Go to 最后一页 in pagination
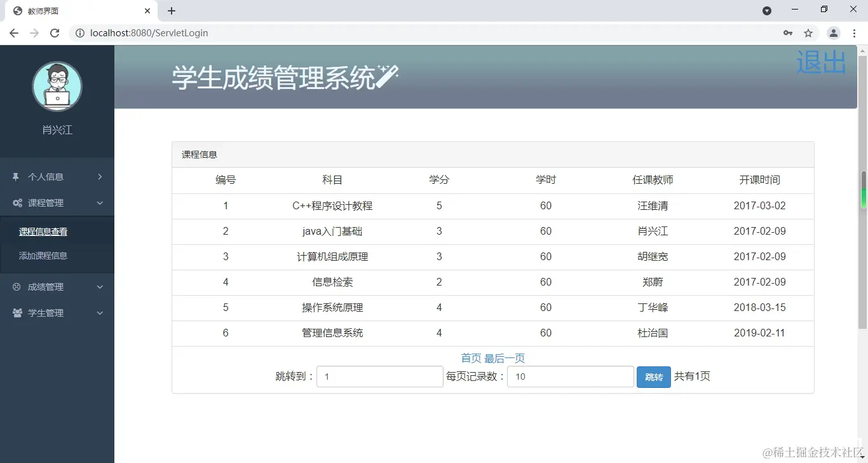868x463 pixels. 505,358
